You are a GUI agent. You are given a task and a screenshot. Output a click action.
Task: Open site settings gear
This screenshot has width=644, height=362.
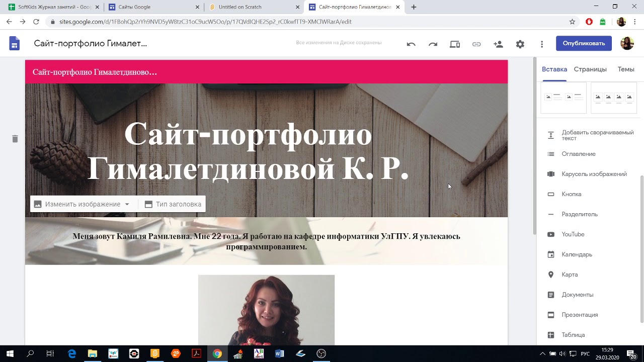click(x=520, y=44)
